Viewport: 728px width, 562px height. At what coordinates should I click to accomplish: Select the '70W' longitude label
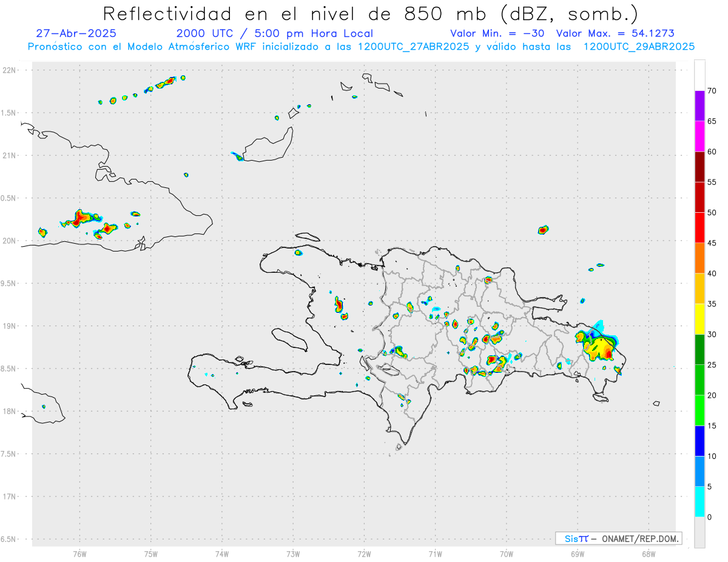click(507, 554)
